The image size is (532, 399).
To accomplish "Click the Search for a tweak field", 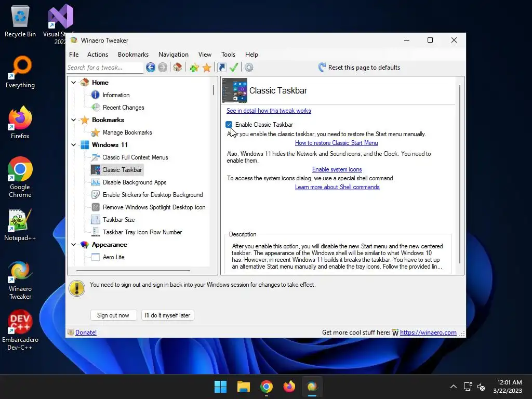I will tap(104, 68).
